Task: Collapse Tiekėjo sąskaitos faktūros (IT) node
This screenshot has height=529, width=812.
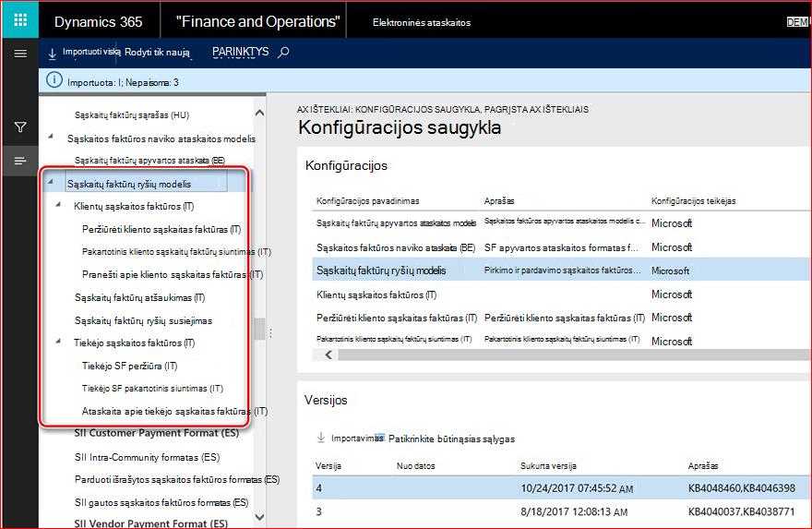Action: pos(58,341)
